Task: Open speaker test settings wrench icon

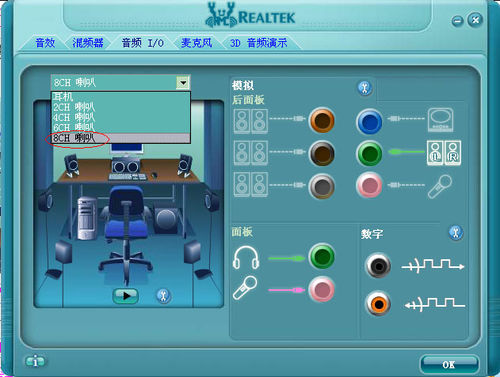Action: 163,295
